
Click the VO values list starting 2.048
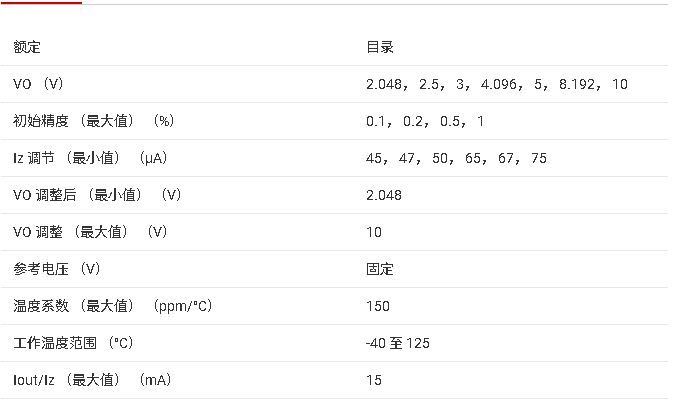click(x=497, y=84)
